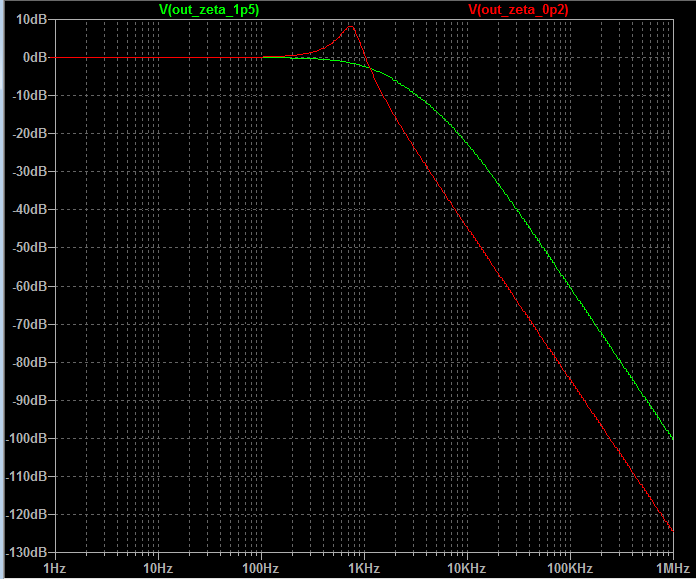Click the red trace endpoint at 1MHz
The image size is (696, 579).
pos(673,530)
